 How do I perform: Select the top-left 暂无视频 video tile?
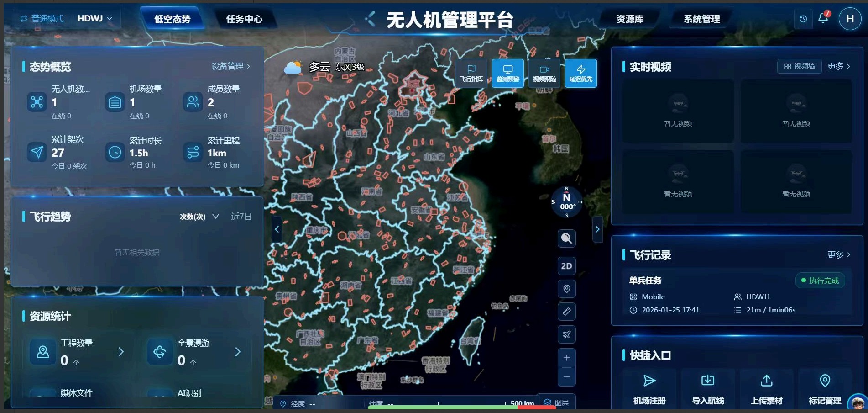click(x=678, y=111)
